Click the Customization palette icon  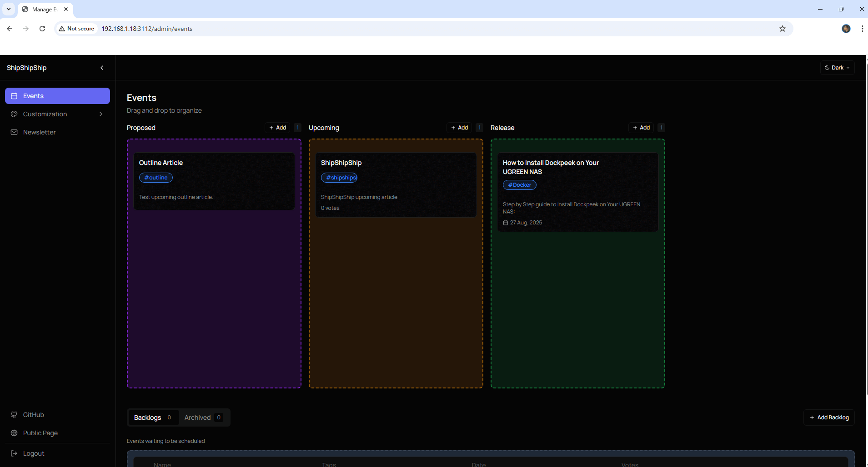click(14, 114)
